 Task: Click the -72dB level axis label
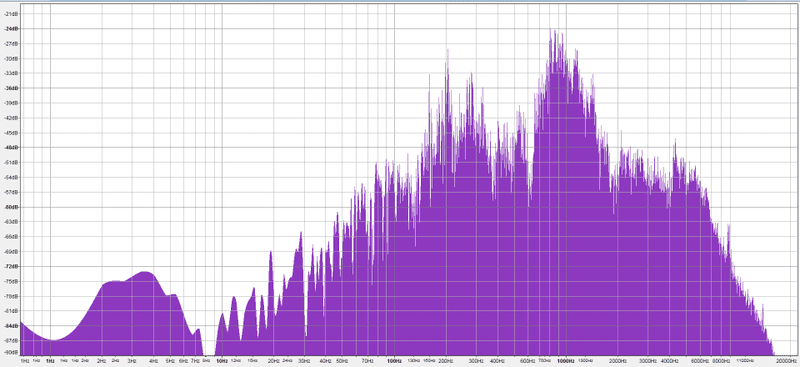[10, 266]
